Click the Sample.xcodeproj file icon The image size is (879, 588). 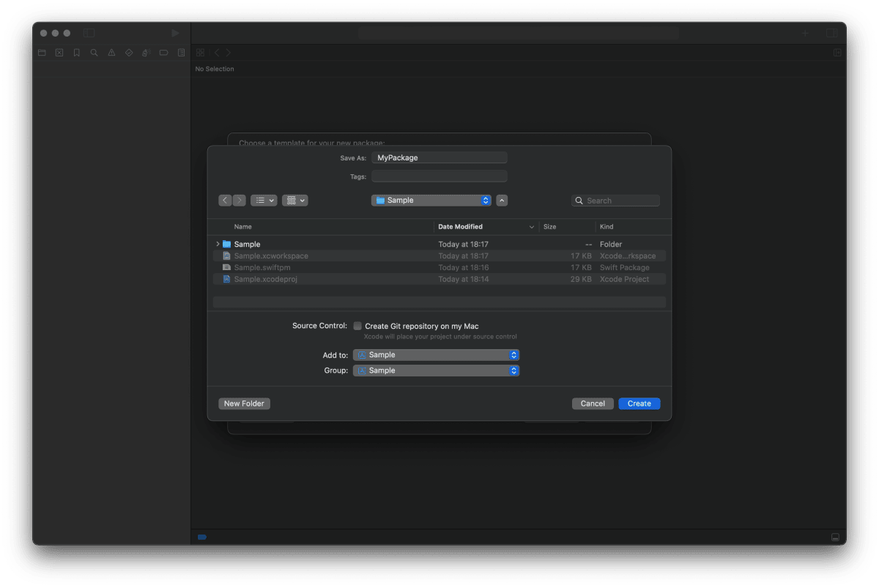227,279
